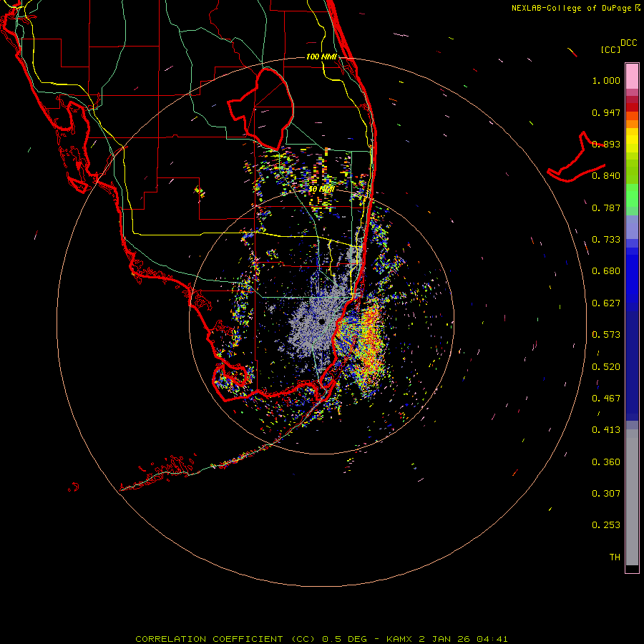This screenshot has height=644, width=644.
Task: Click the 0.307 scale value
Action: pyautogui.click(x=606, y=494)
